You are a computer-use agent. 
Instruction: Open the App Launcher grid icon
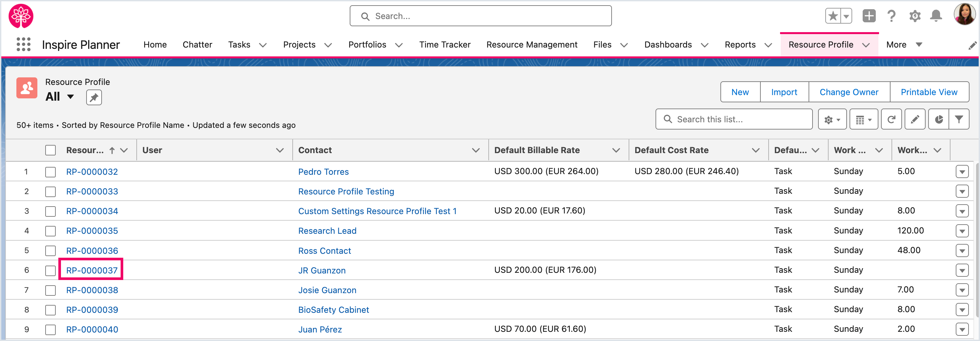point(24,45)
